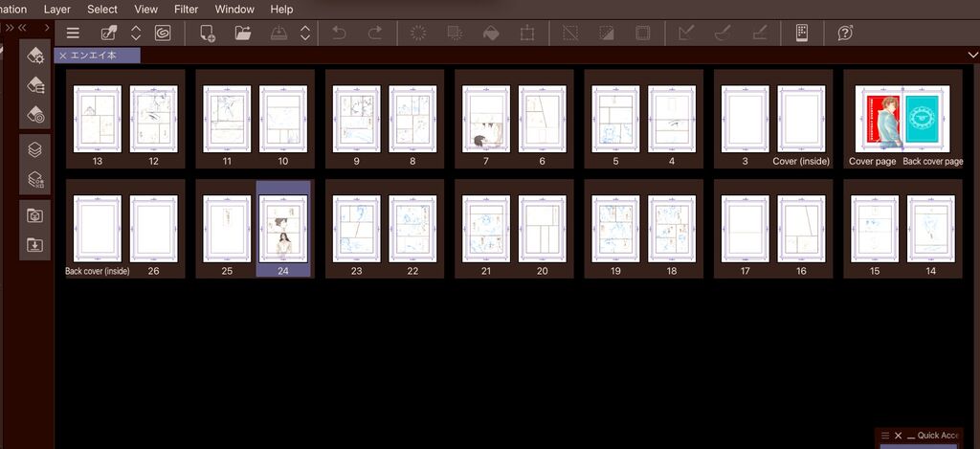Open the Window menu
The width and height of the screenshot is (980, 449).
tap(234, 10)
